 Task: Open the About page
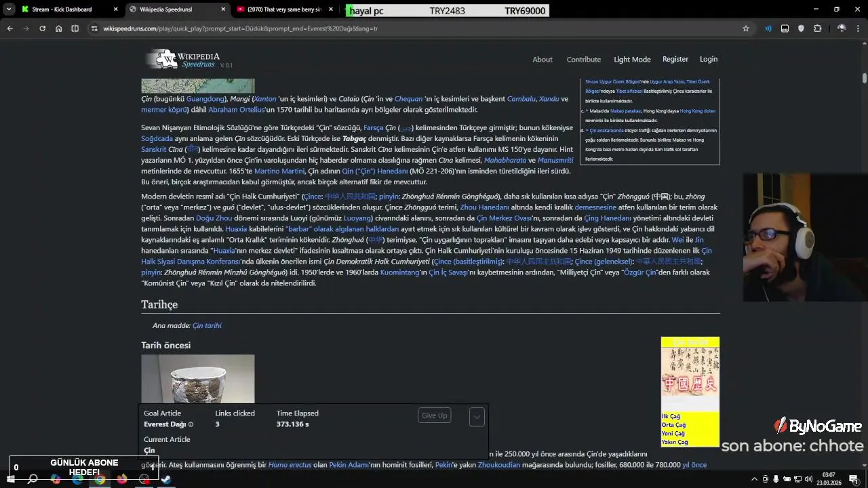click(542, 60)
